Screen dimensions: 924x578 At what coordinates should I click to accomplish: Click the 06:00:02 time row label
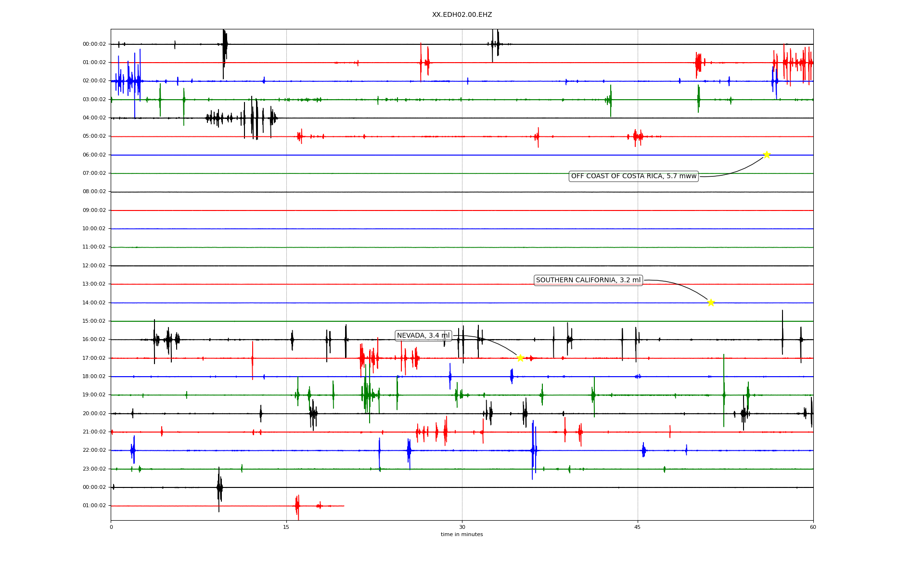(94, 155)
